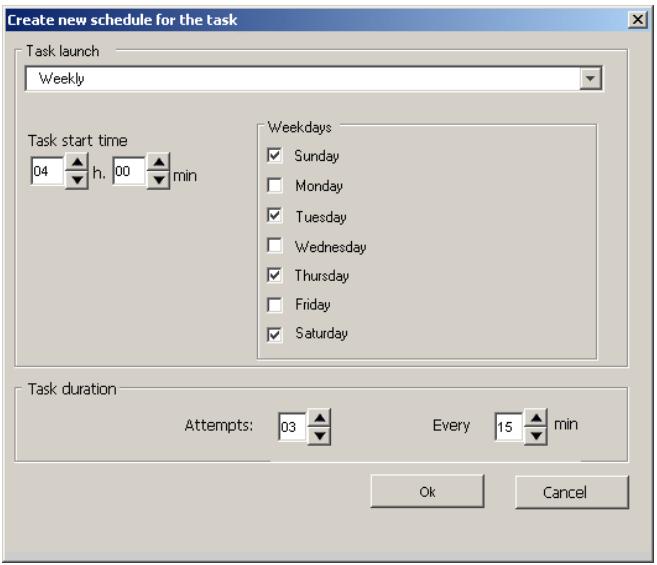Click the Attempts: label
The image size is (657, 565).
pos(219,425)
